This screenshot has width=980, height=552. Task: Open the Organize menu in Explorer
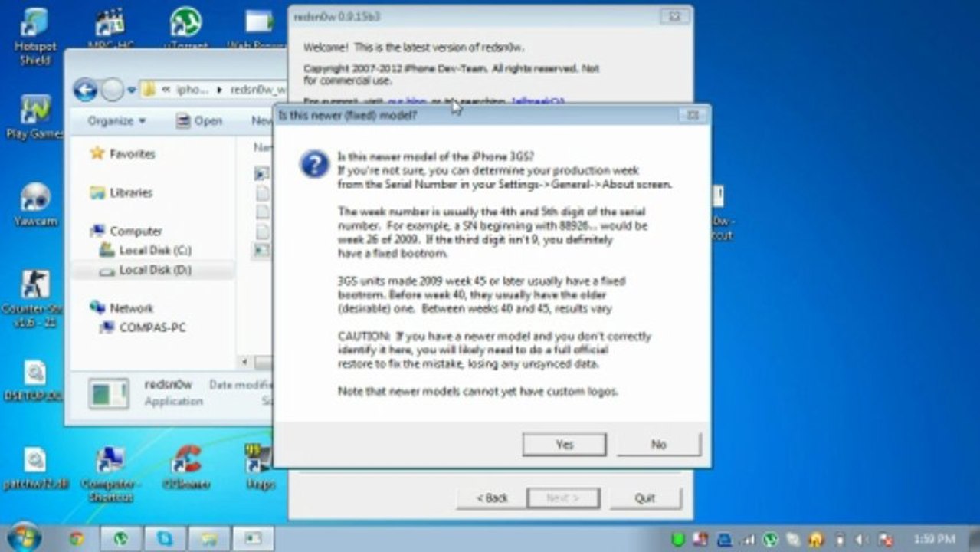(116, 121)
